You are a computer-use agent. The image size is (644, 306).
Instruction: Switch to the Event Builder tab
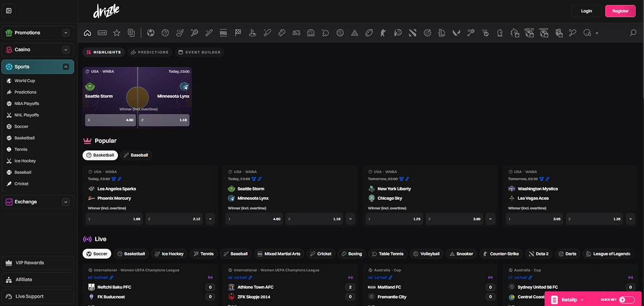(199, 52)
